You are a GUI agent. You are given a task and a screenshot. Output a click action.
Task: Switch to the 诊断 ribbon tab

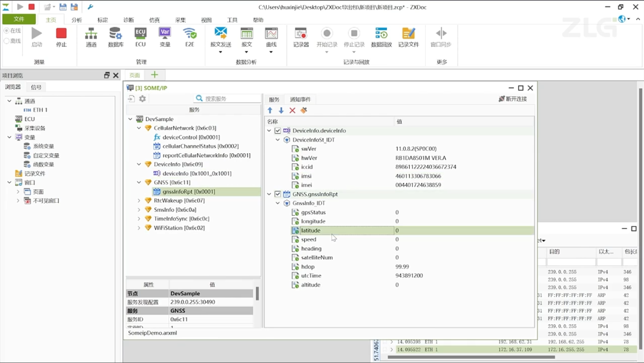(128, 20)
